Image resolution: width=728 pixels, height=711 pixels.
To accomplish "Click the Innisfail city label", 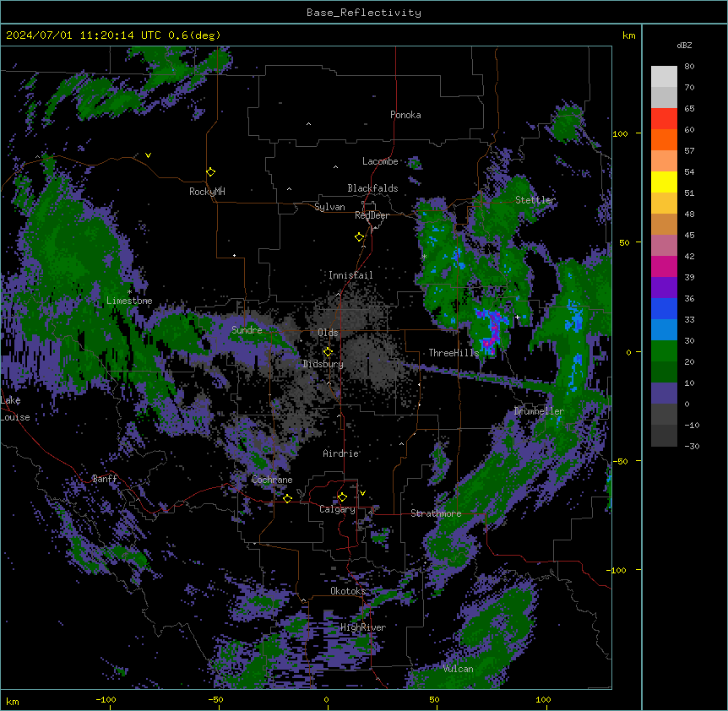I will pyautogui.click(x=350, y=275).
